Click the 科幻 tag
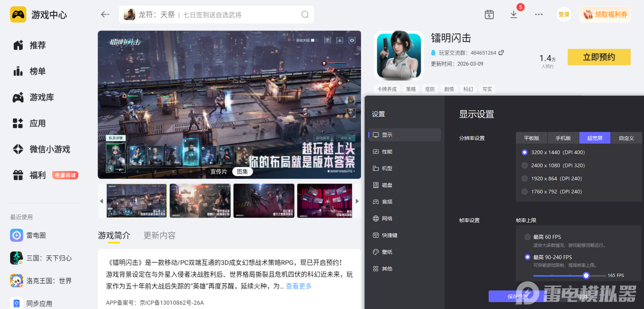This screenshot has height=309, width=644. point(468,89)
